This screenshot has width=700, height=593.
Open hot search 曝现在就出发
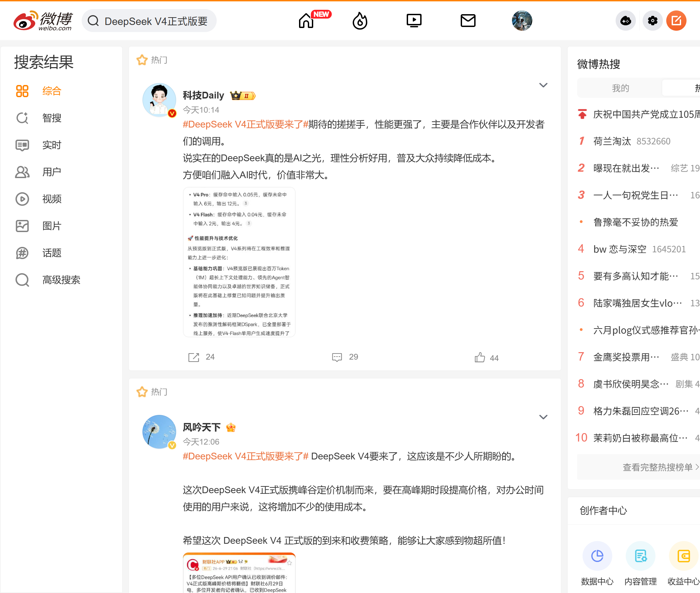(x=626, y=168)
